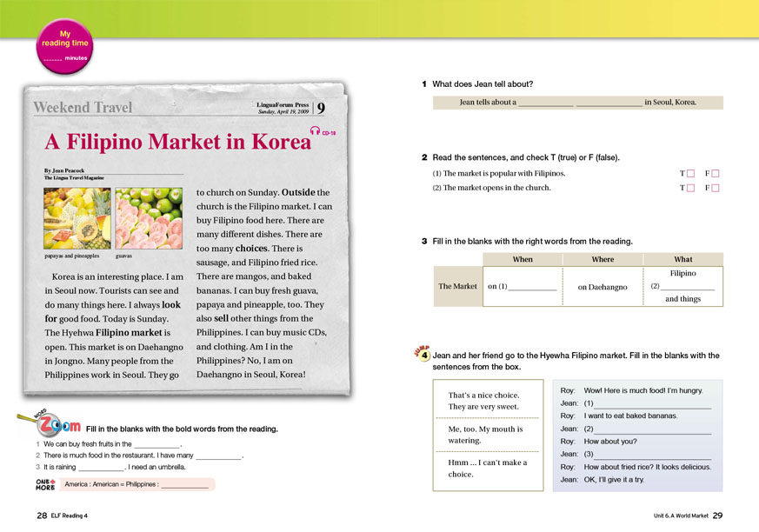Select the When column header
The width and height of the screenshot is (759, 532).
click(523, 259)
